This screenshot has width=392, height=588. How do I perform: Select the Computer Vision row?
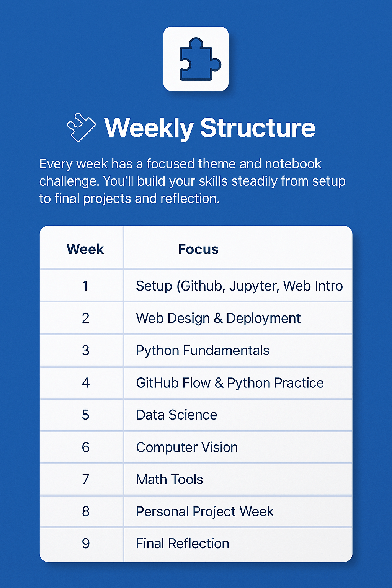click(x=187, y=447)
